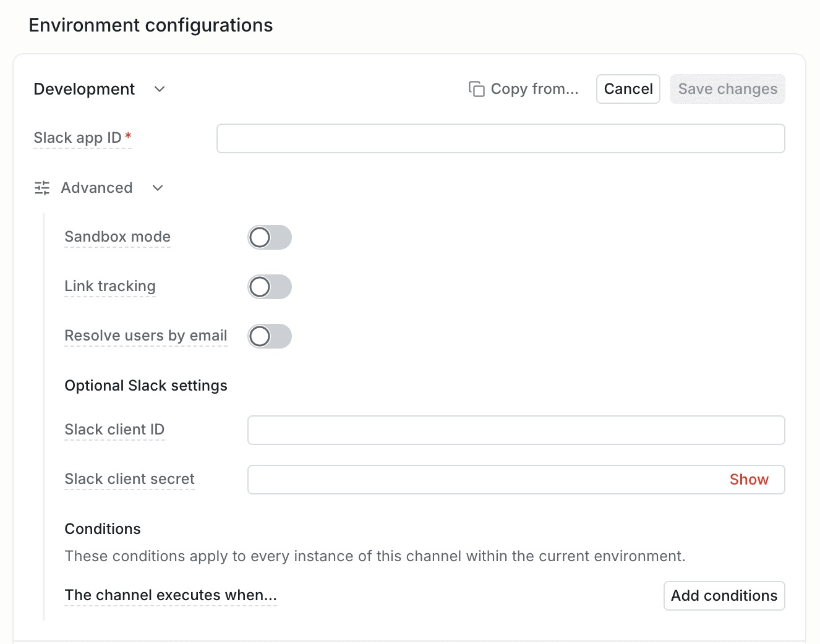Click the Slack client secret label
The height and width of the screenshot is (644, 820).
click(x=129, y=479)
